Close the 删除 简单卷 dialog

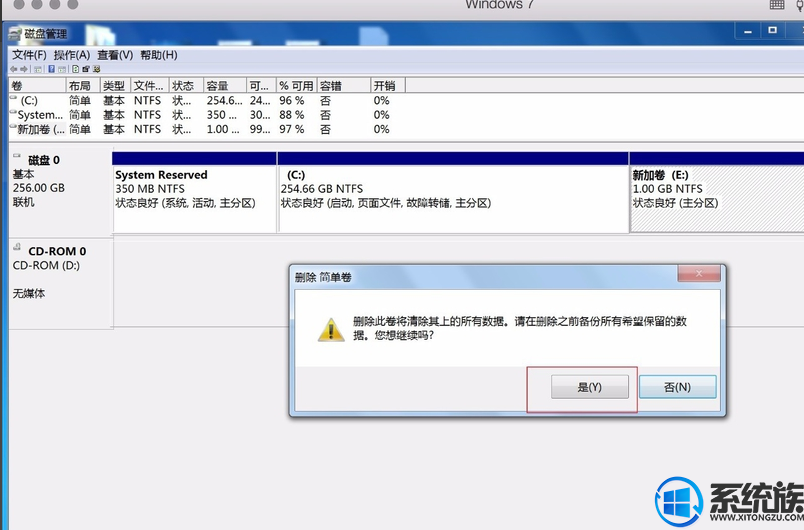[699, 274]
